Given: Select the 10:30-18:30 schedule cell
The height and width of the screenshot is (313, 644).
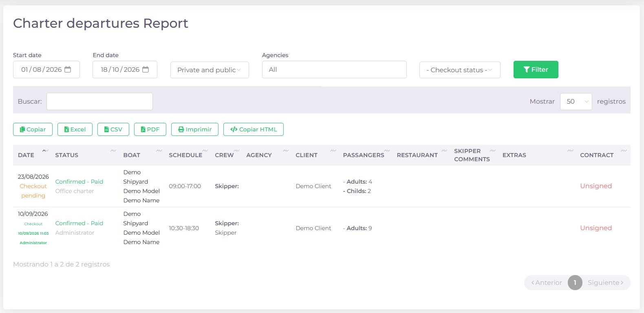Looking at the screenshot, I should tap(184, 228).
